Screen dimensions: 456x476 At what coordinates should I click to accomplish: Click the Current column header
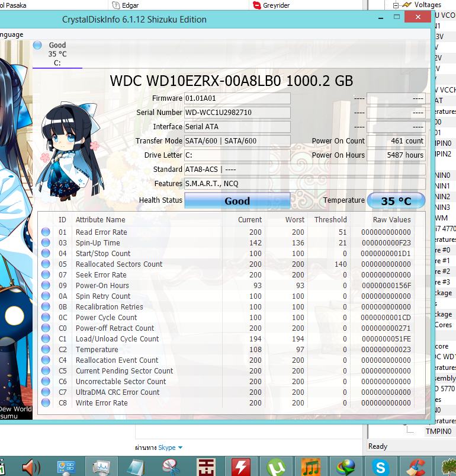point(250,219)
